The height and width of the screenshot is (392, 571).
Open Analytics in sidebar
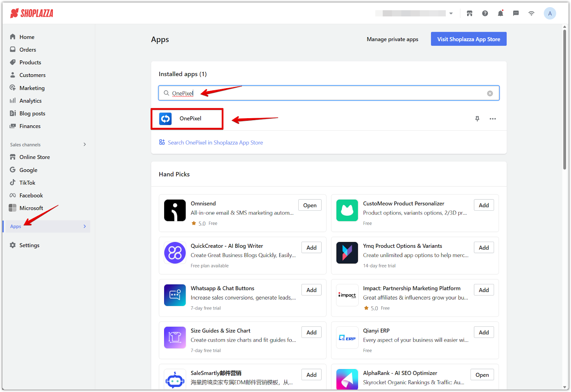click(30, 101)
